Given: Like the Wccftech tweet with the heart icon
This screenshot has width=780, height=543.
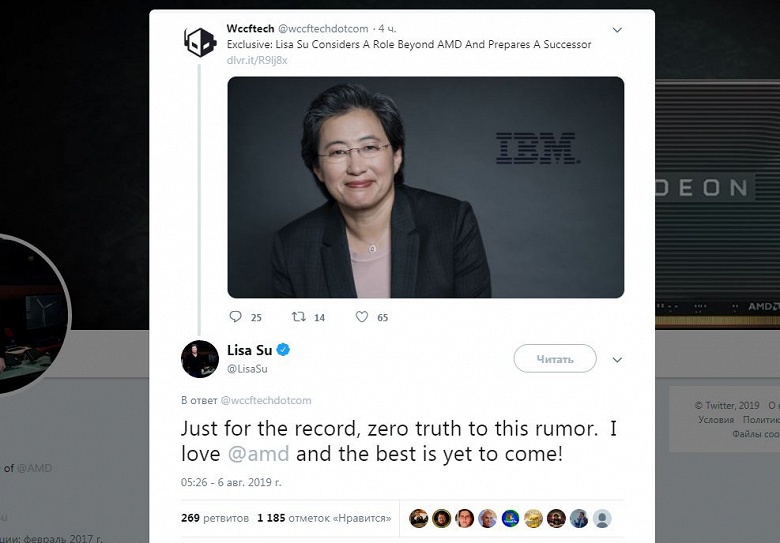Looking at the screenshot, I should point(362,317).
